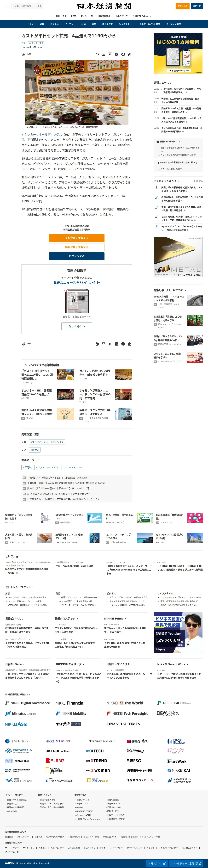Expand the 国際 navigation dropdown
Viewport: 208px width, 868px height.
click(x=95, y=24)
